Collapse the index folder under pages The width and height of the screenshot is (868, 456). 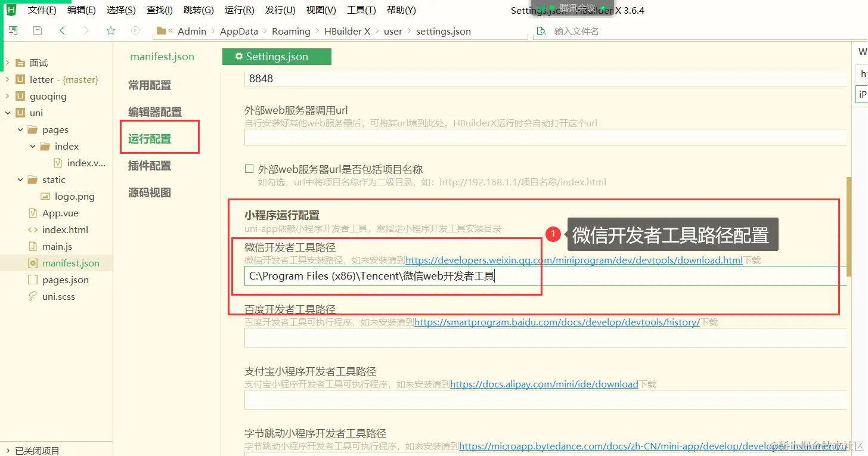(32, 146)
